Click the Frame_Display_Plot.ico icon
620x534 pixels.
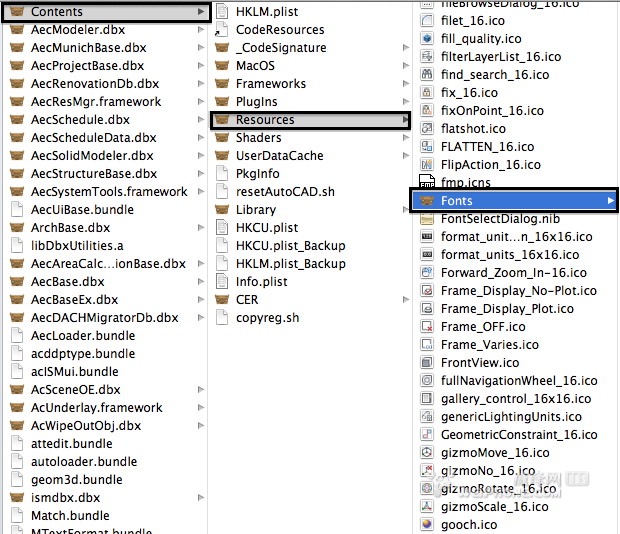coord(427,309)
